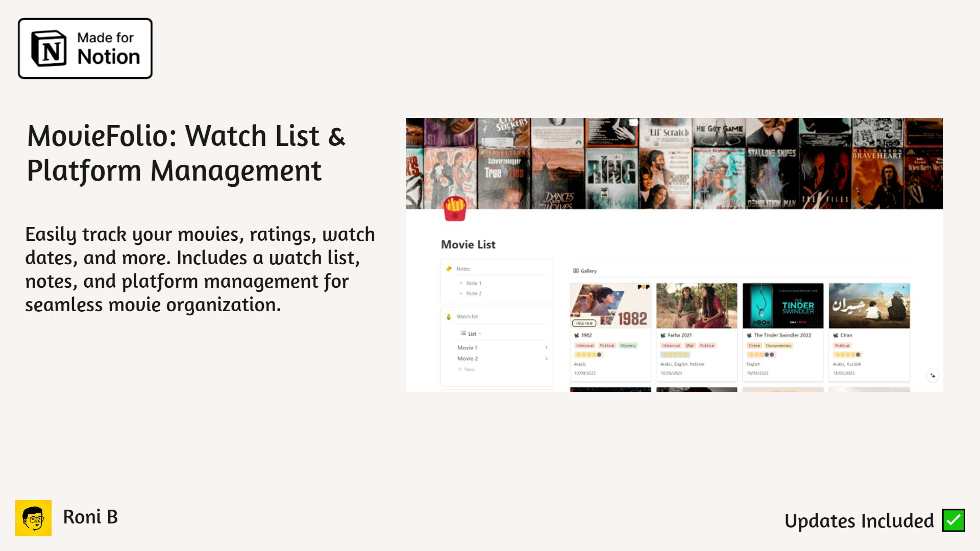Open the Ciran movie poster thumbnail
Screen dimensions: 980x551
[869, 306]
